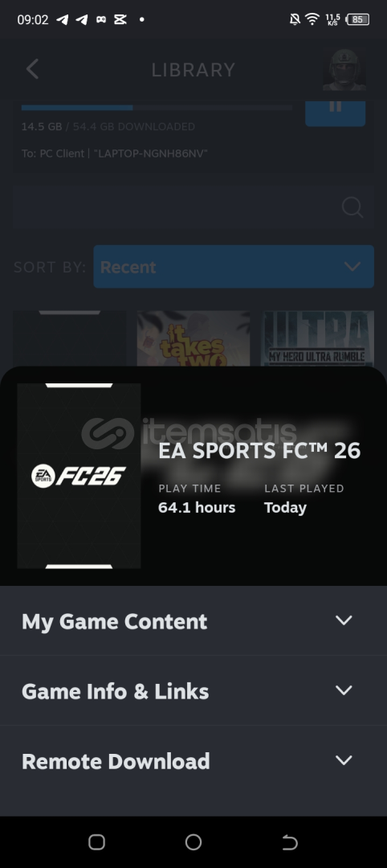
Task: Open the Sort By Recent dropdown
Action: [x=234, y=267]
